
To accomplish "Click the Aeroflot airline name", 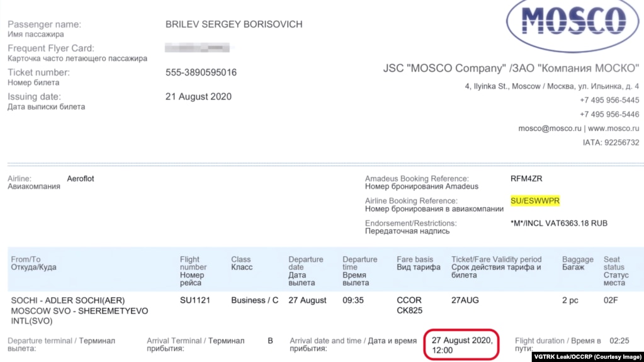I will [81, 179].
